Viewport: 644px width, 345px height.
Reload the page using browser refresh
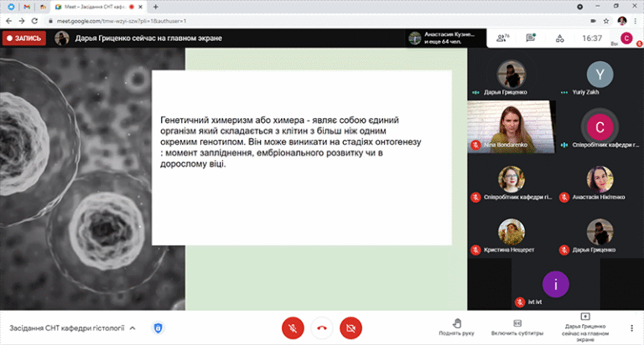(x=34, y=19)
